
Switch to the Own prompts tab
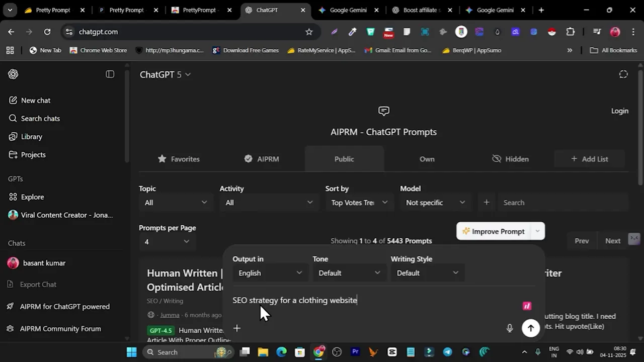click(x=427, y=159)
